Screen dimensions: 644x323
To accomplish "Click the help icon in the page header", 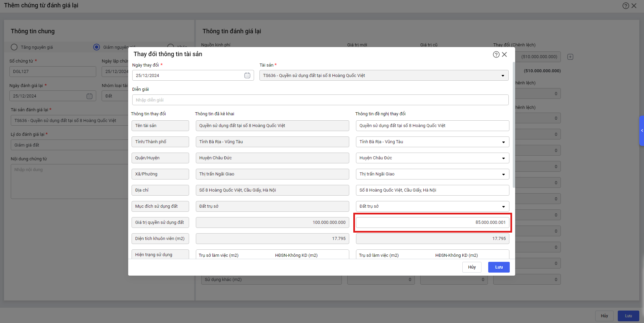I will click(625, 6).
